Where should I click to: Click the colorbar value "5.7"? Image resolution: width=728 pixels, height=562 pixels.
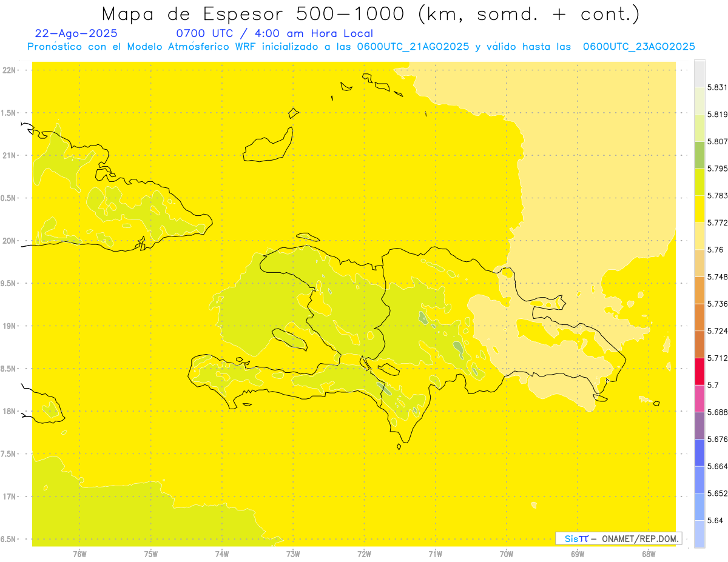[713, 385]
